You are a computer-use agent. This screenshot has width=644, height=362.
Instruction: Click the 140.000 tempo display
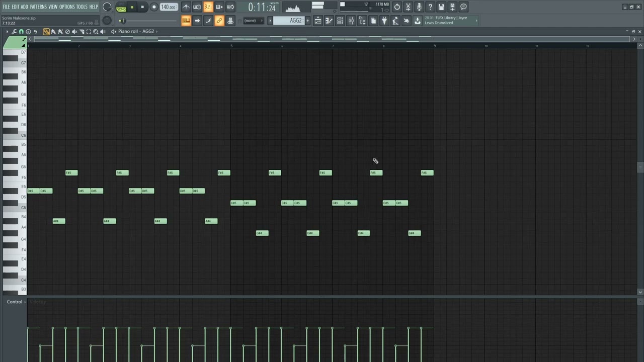coord(169,7)
